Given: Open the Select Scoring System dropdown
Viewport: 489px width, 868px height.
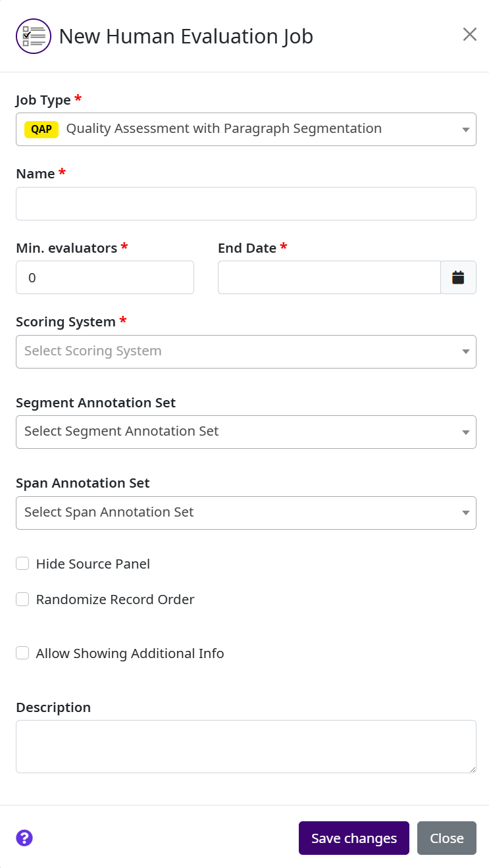Looking at the screenshot, I should click(x=245, y=351).
